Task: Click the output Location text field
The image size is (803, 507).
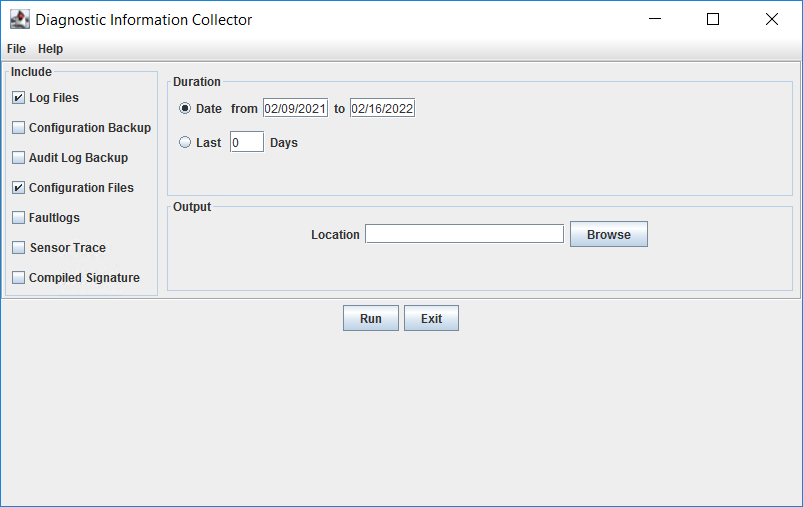Action: [x=464, y=234]
